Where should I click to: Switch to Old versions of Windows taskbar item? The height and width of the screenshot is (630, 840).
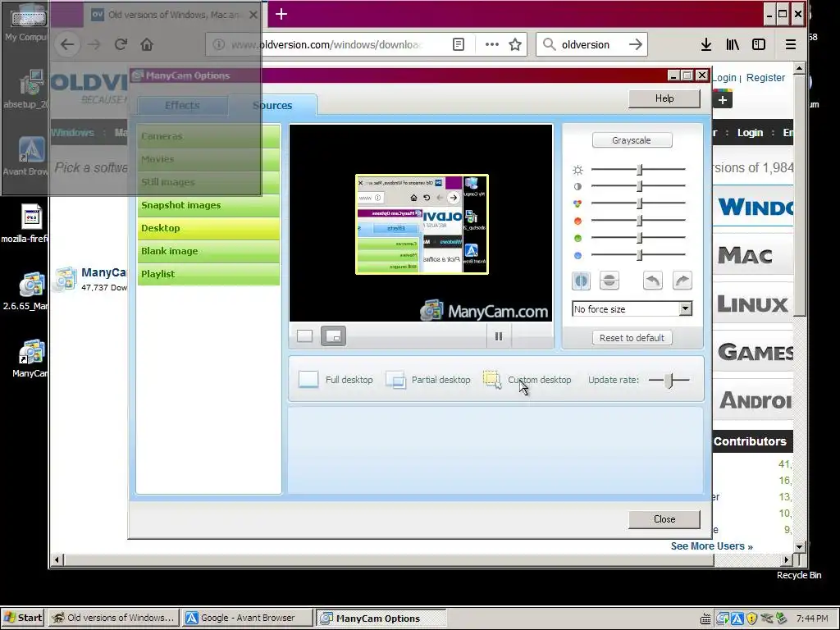[x=113, y=618]
